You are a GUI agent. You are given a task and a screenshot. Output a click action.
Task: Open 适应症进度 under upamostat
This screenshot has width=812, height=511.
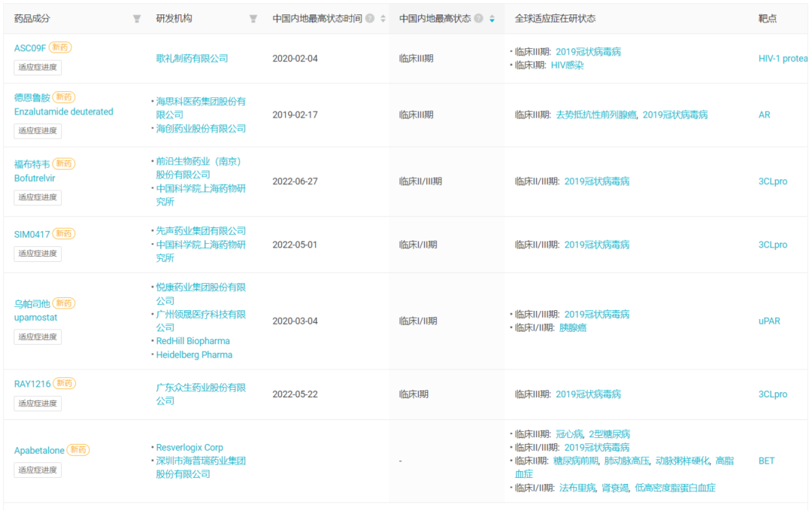[x=38, y=336]
